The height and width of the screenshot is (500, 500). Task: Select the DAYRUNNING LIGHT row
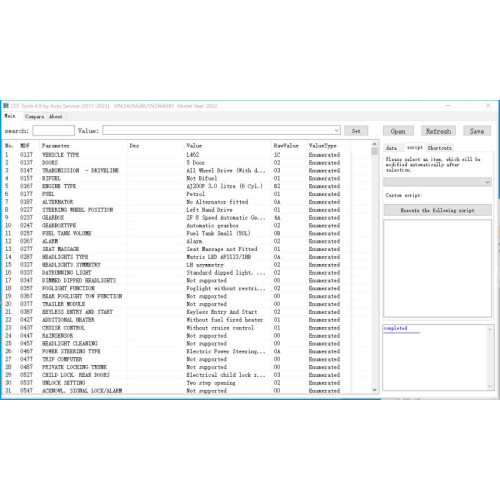pyautogui.click(x=187, y=273)
